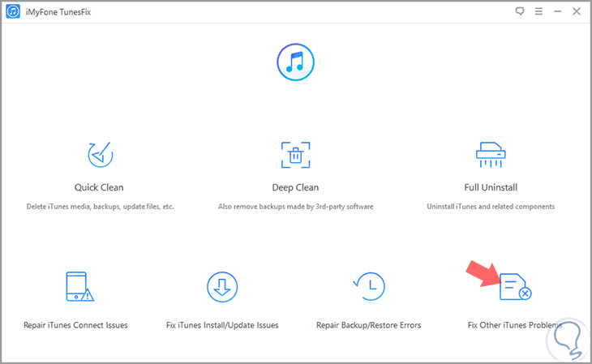Click the "Quick Clean" label
The width and height of the screenshot is (592, 364).
99,187
